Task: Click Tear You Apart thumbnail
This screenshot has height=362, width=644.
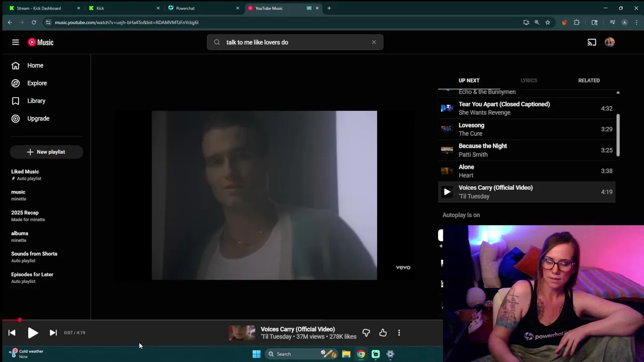Action: tap(447, 108)
